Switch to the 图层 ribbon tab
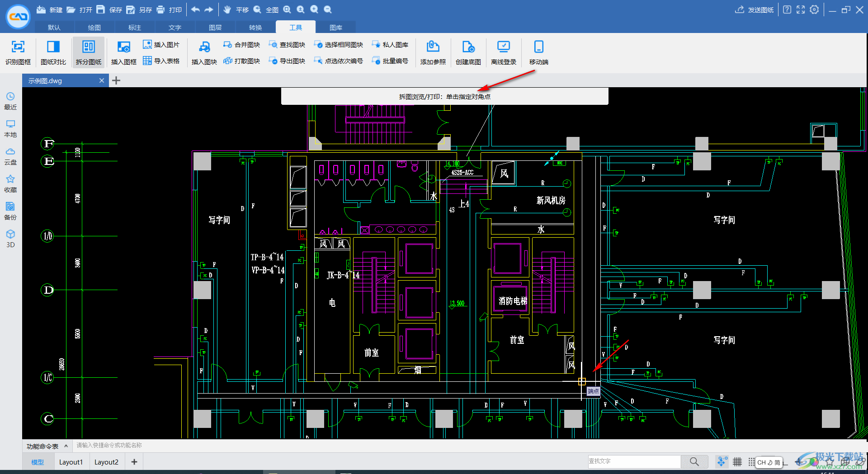This screenshot has width=868, height=474. pos(215,28)
